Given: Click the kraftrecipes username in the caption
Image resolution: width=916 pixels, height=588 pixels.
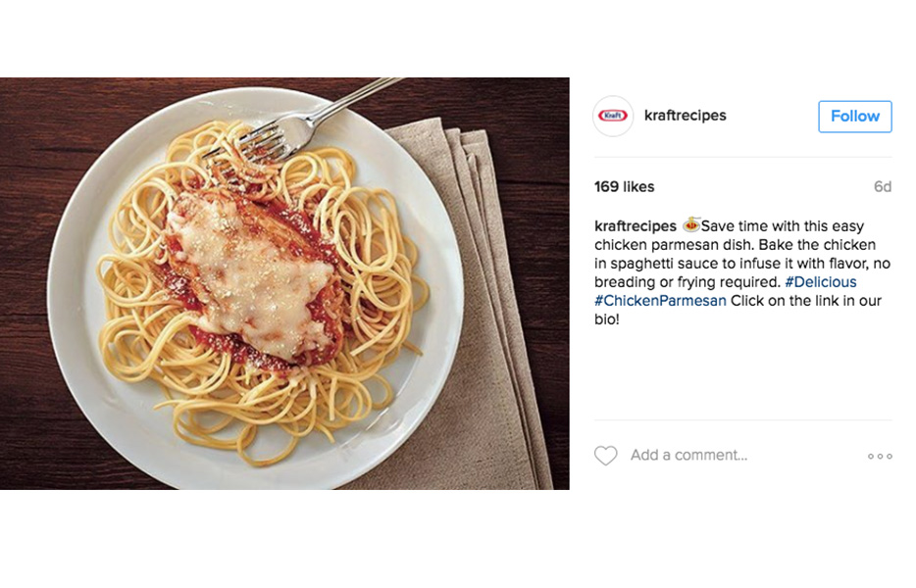Looking at the screenshot, I should pos(635,226).
